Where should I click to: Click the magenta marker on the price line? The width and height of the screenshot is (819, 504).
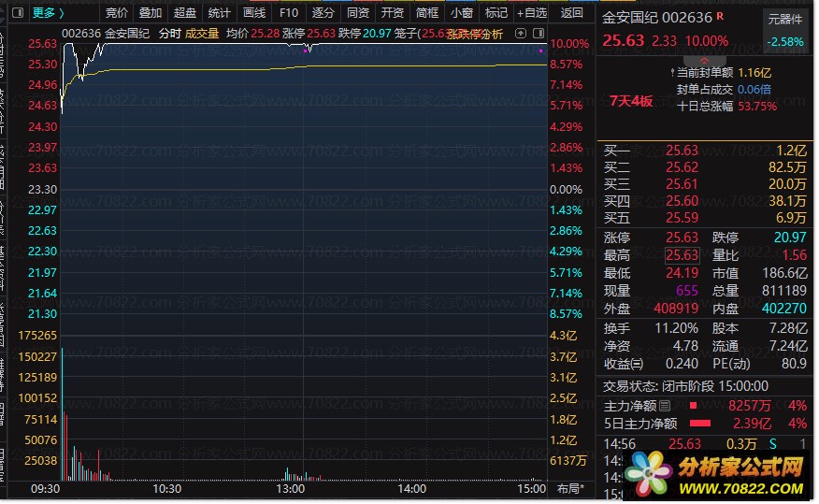[x=305, y=51]
